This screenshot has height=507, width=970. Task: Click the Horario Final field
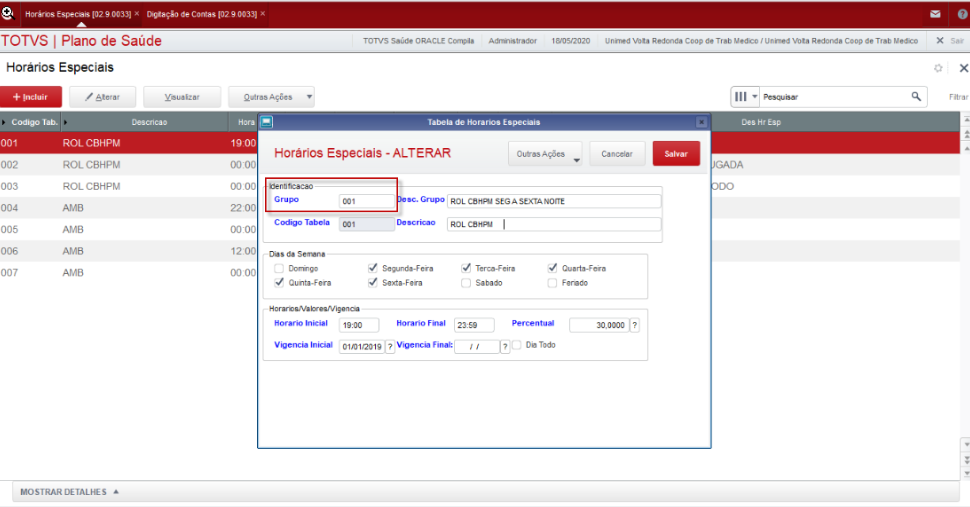474,325
